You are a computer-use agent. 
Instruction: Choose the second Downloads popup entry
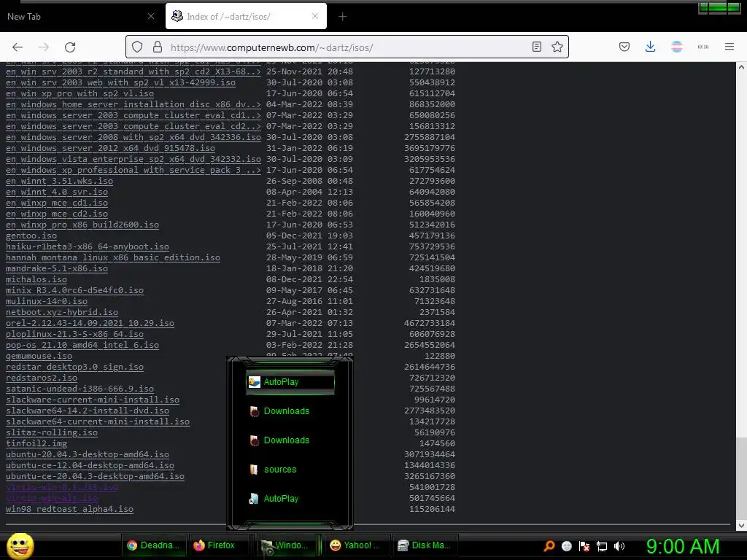coord(290,440)
